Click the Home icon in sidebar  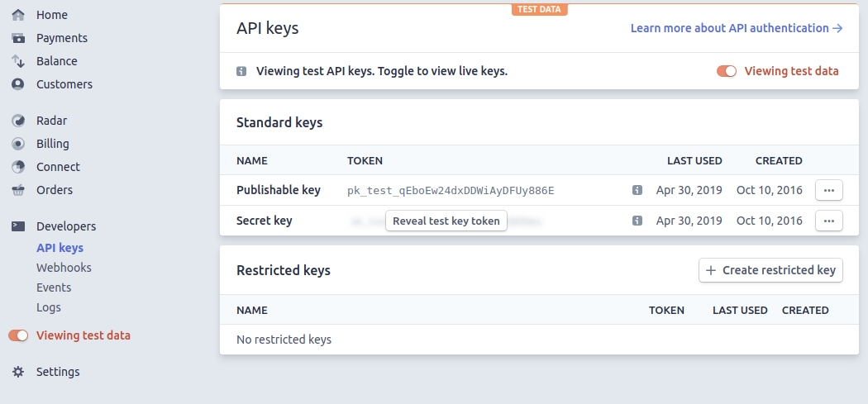pyautogui.click(x=18, y=15)
